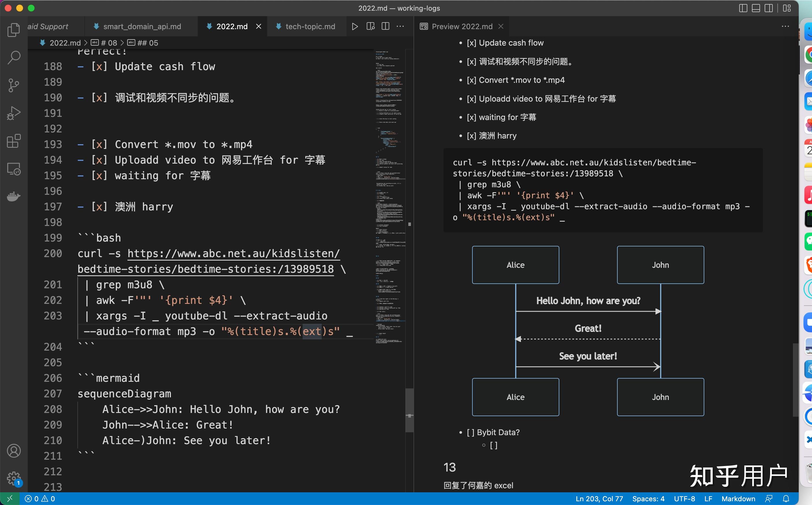Open the Remote Explorer view
The image size is (812, 505).
tap(14, 169)
